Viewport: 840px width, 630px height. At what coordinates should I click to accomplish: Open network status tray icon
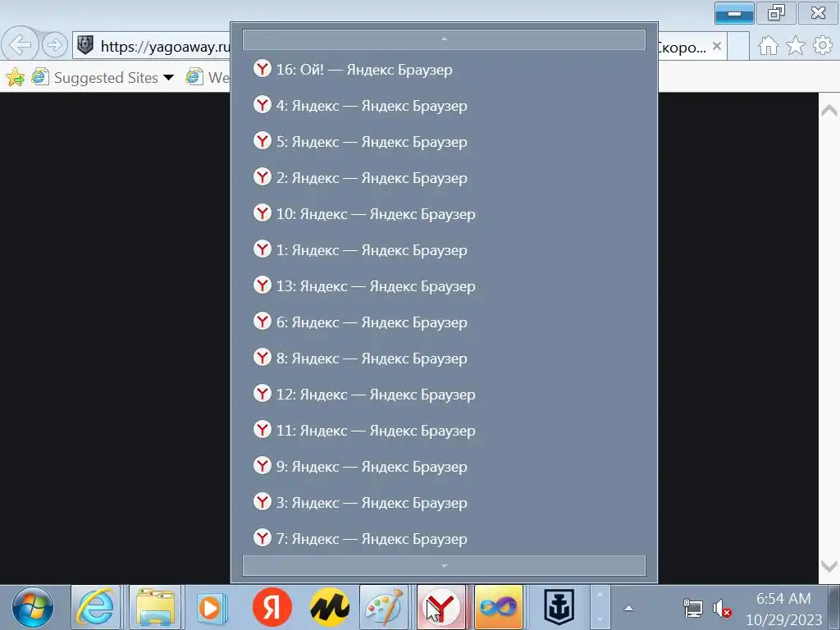tap(692, 609)
